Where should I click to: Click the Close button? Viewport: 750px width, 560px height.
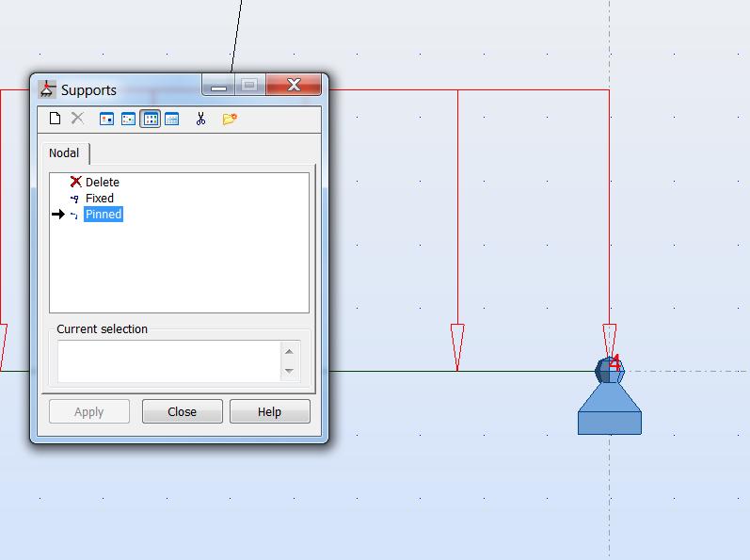[x=183, y=411]
